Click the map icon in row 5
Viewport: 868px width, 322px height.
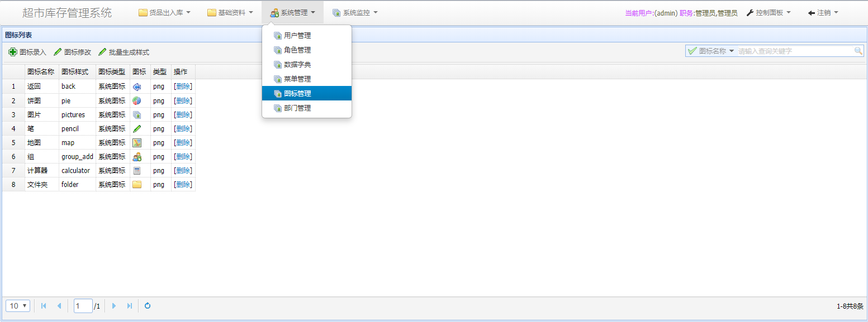[x=137, y=143]
